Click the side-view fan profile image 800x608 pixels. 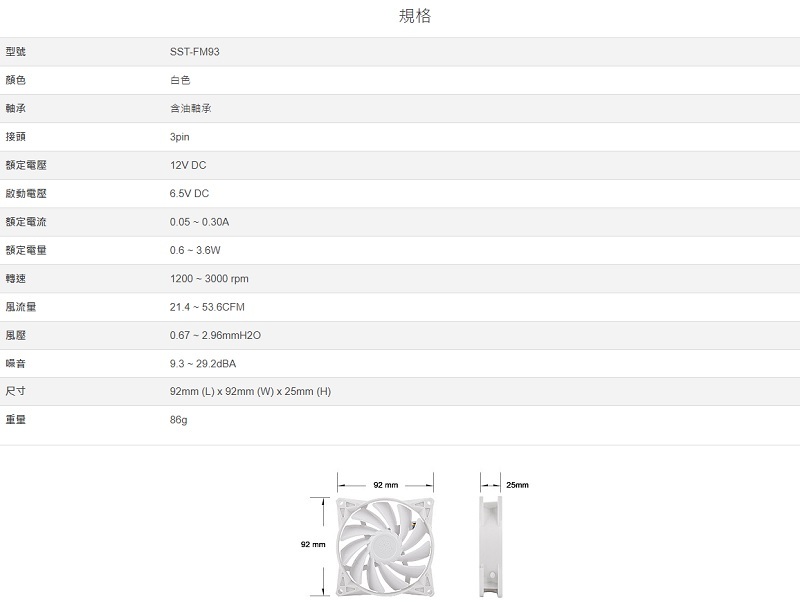tap(488, 545)
